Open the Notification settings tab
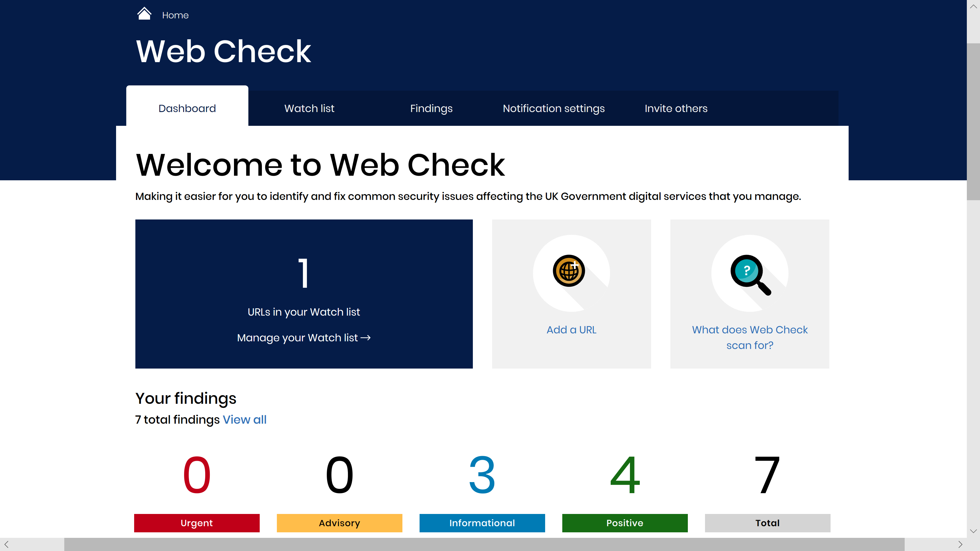980x551 pixels. click(553, 108)
